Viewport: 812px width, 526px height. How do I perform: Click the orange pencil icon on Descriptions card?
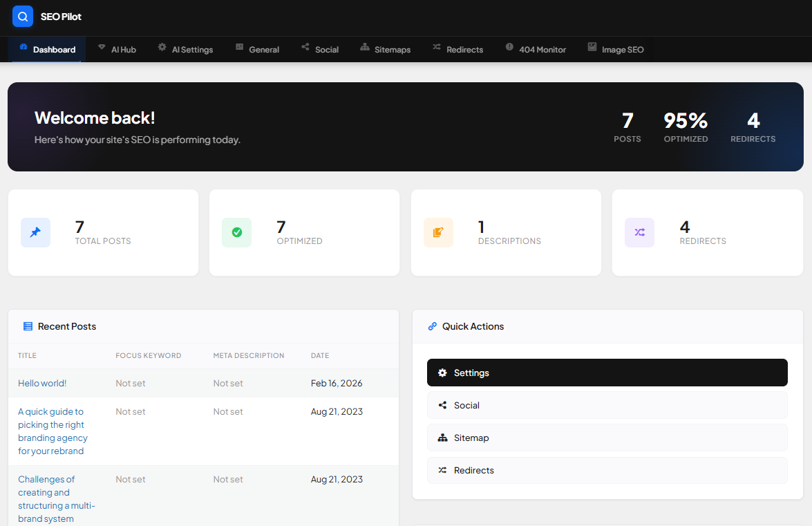pyautogui.click(x=438, y=232)
